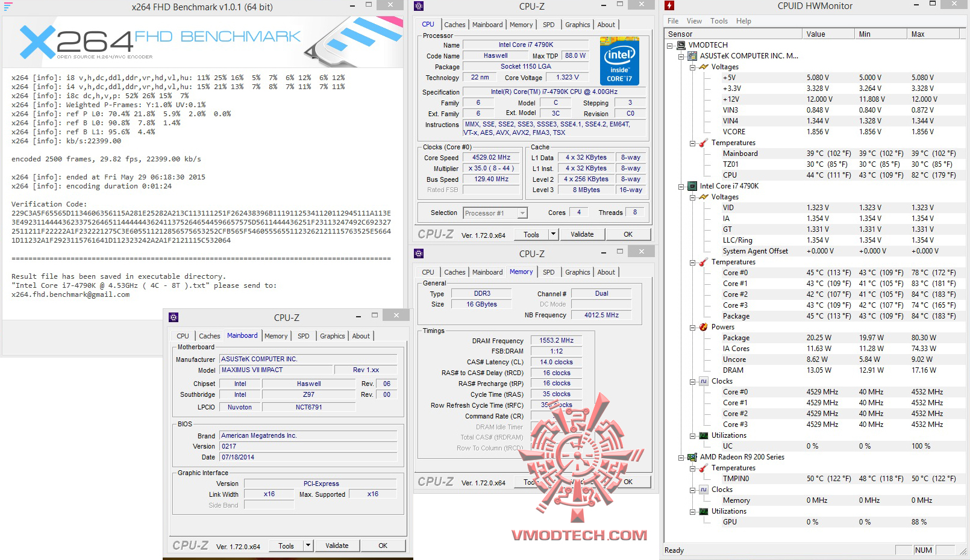Image resolution: width=970 pixels, height=560 pixels.
Task: Collapse the Temperatures branch under ASUSTeK
Action: point(693,143)
